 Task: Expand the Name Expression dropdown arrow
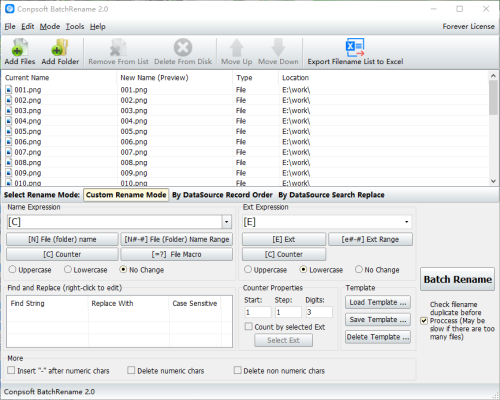226,222
